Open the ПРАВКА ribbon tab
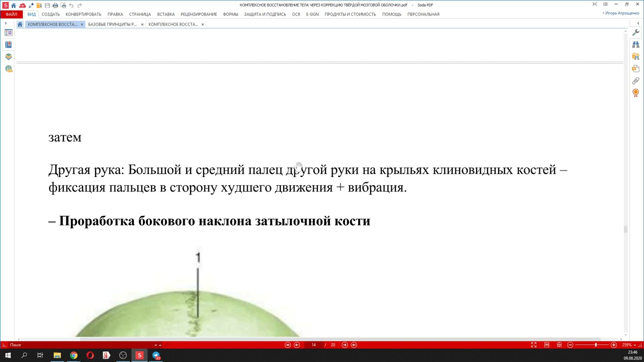 pos(115,14)
